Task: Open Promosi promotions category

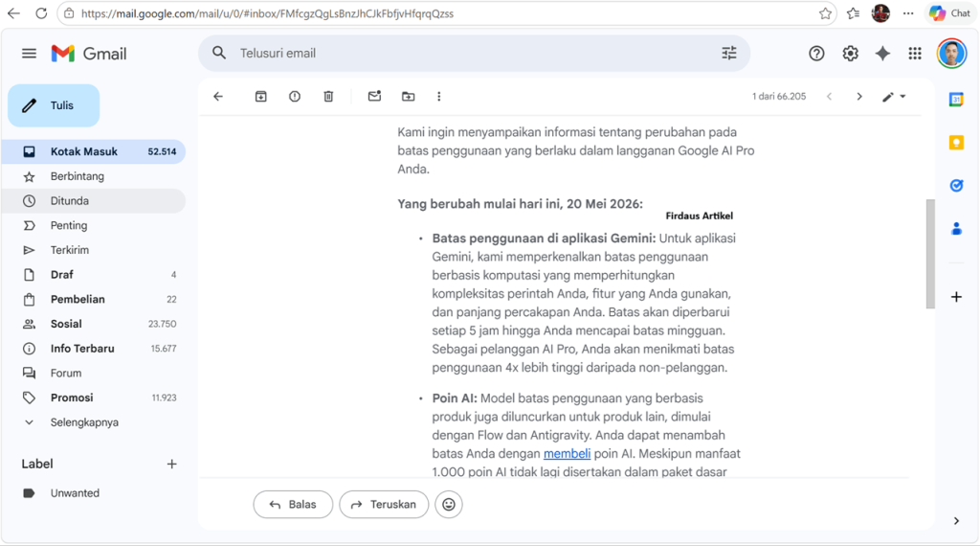Action: coord(94,398)
